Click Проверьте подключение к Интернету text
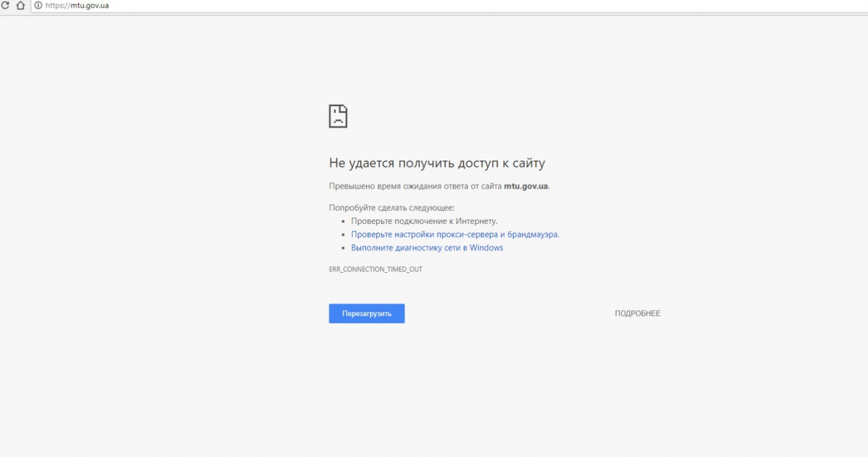The height and width of the screenshot is (457, 868). tap(424, 221)
